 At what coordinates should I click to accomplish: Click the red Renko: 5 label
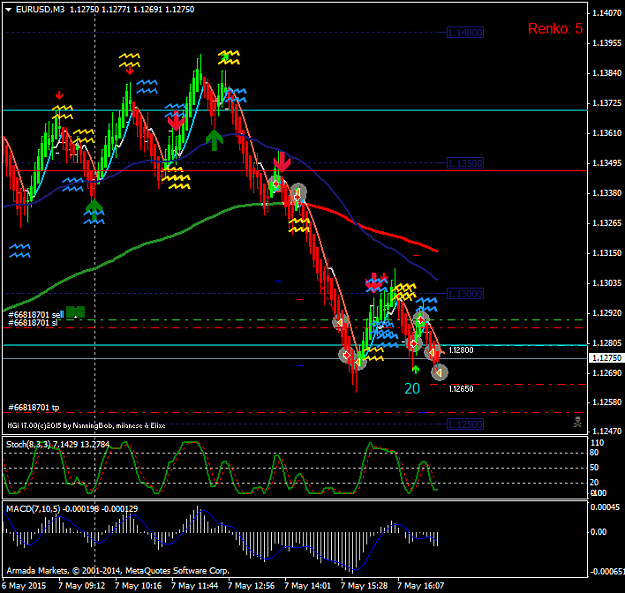pos(555,28)
